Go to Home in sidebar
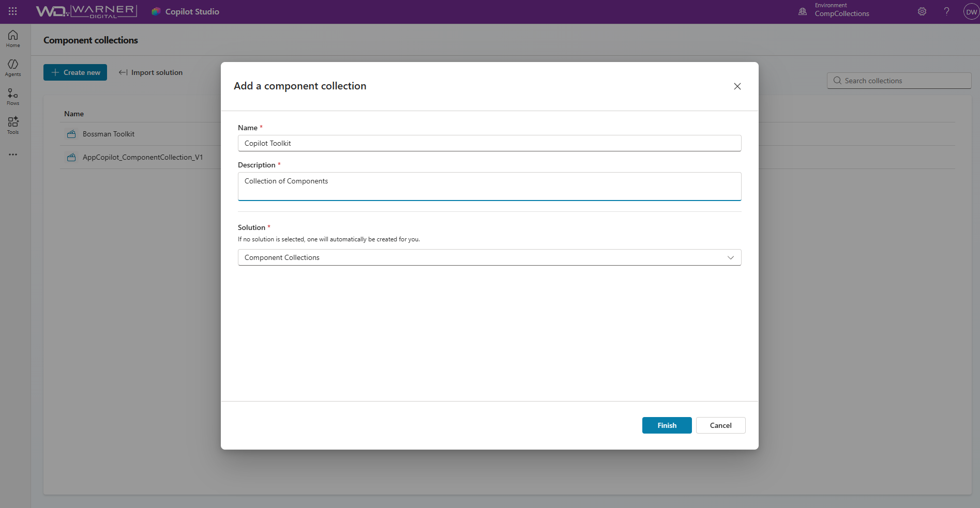Image resolution: width=980 pixels, height=508 pixels. (13, 38)
